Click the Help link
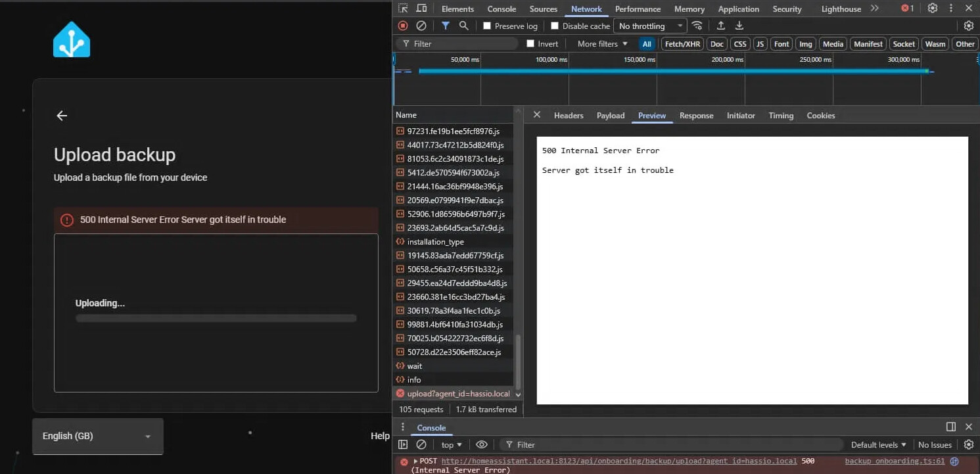Viewport: 980px width, 474px height. click(x=379, y=436)
